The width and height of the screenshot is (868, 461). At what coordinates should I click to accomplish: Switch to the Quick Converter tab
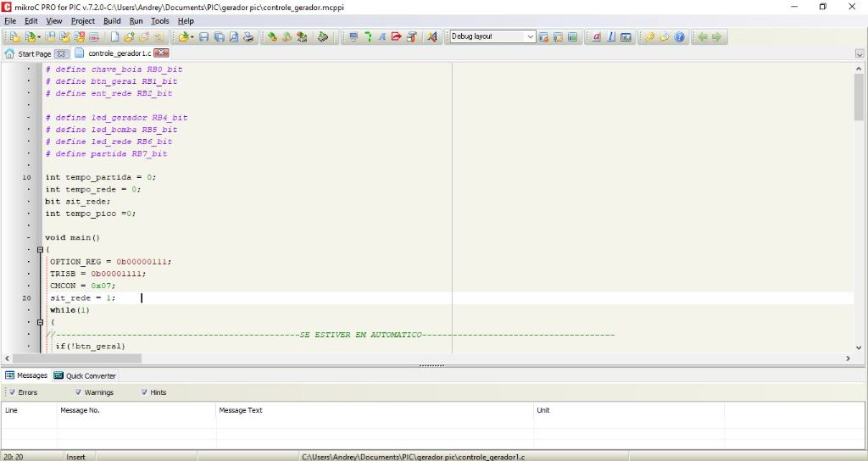pos(85,375)
